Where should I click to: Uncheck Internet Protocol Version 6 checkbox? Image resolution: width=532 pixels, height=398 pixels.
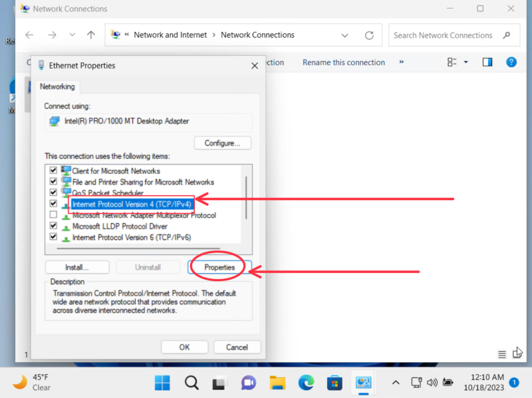pyautogui.click(x=53, y=237)
